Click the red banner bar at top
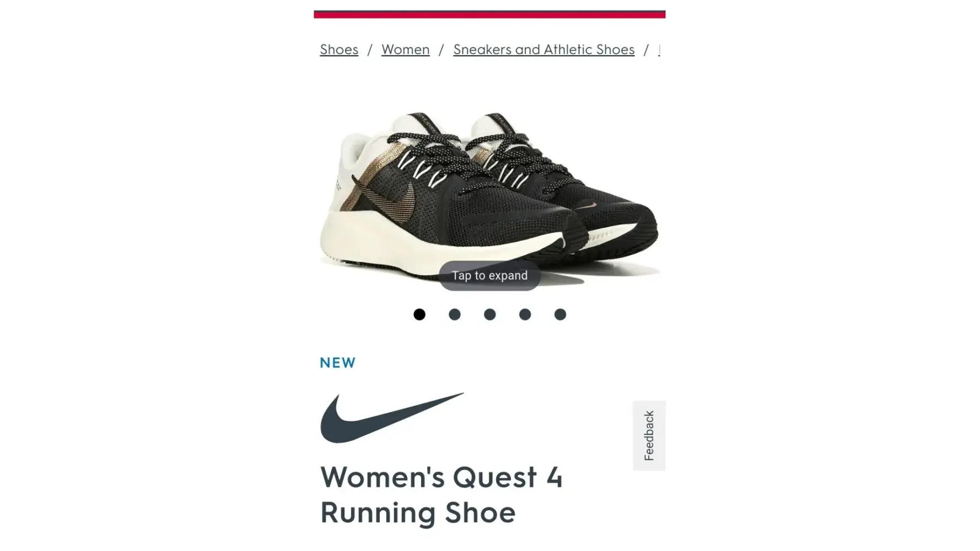This screenshot has width=980, height=551. (x=489, y=14)
